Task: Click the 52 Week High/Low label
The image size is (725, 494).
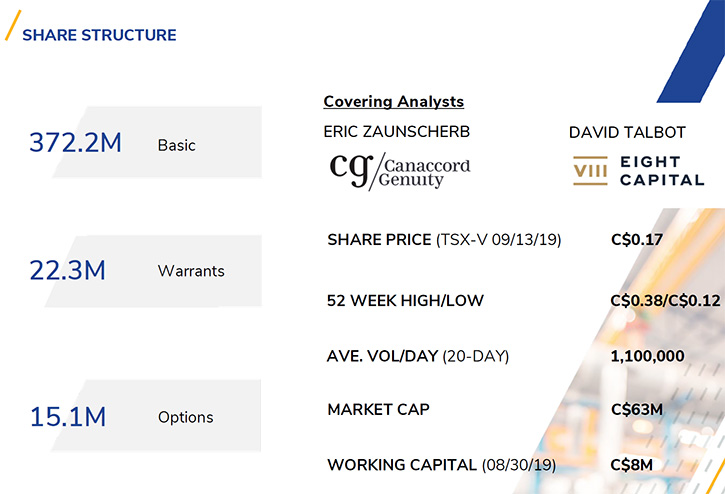Action: (x=405, y=301)
